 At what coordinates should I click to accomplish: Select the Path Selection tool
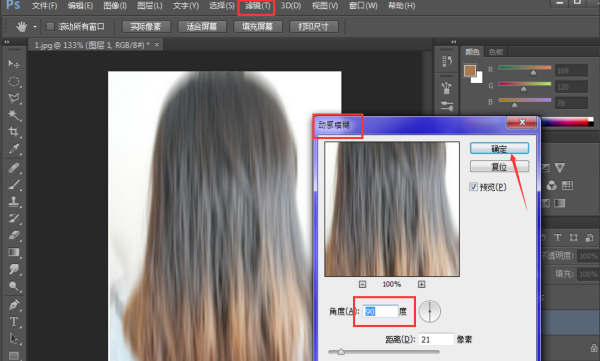[x=14, y=338]
